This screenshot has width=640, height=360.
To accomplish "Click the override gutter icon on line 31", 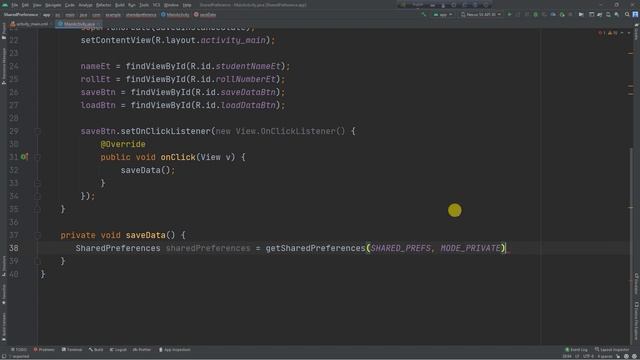I will [24, 157].
